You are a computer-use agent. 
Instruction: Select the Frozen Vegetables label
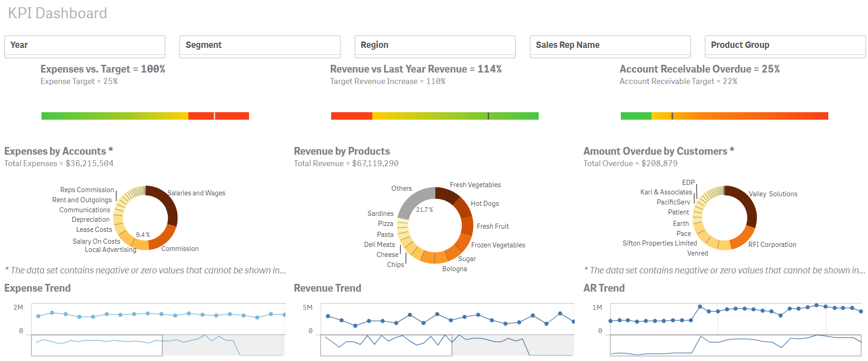498,245
